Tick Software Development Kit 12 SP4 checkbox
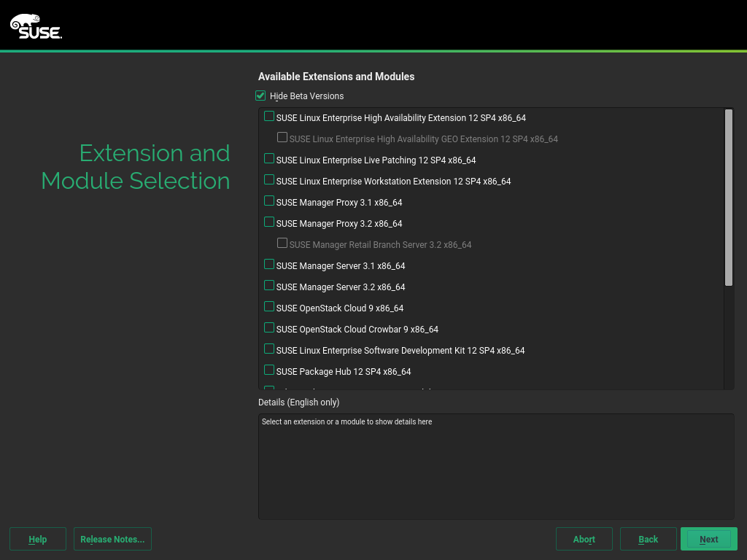Viewport: 747px width, 560px height. [x=269, y=349]
